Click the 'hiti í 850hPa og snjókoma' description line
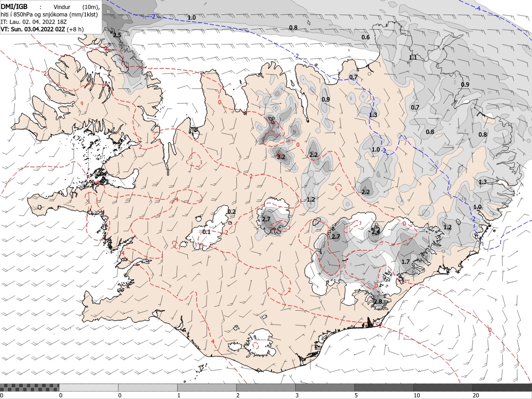This screenshot has width=532, height=399. click(49, 14)
